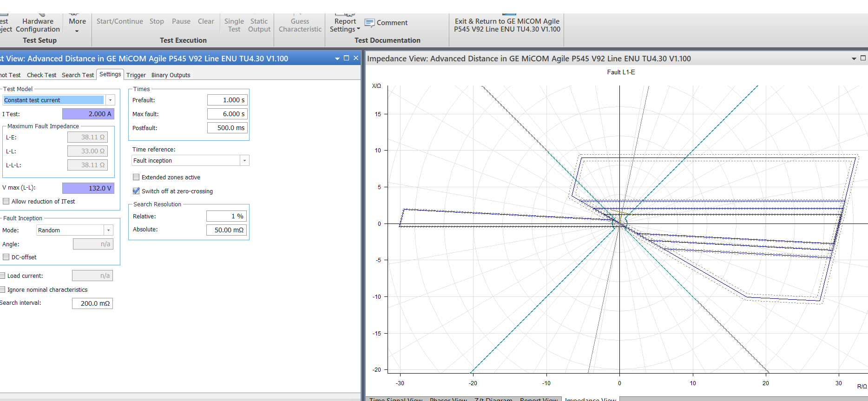Activate Static Output
The image size is (868, 401).
pos(259,25)
